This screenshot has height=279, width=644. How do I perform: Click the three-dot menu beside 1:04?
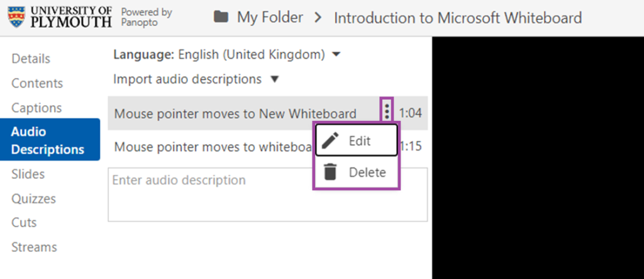tap(387, 112)
